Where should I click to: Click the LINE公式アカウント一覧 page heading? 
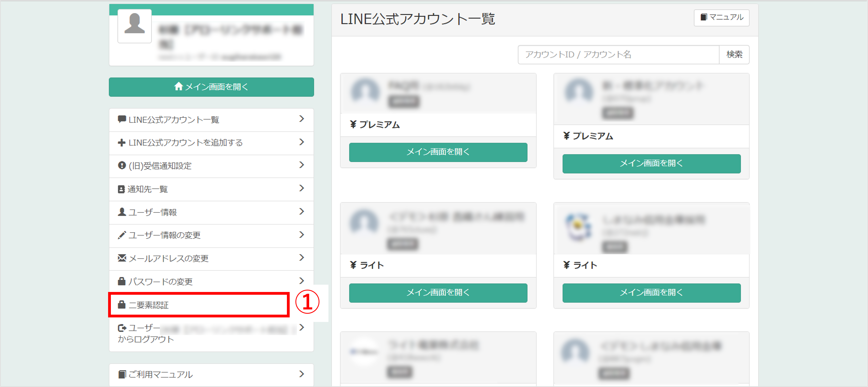click(417, 19)
